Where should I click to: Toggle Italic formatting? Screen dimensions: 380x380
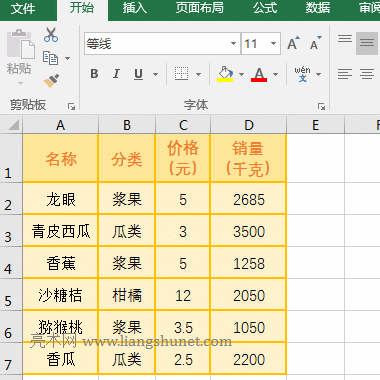click(116, 74)
